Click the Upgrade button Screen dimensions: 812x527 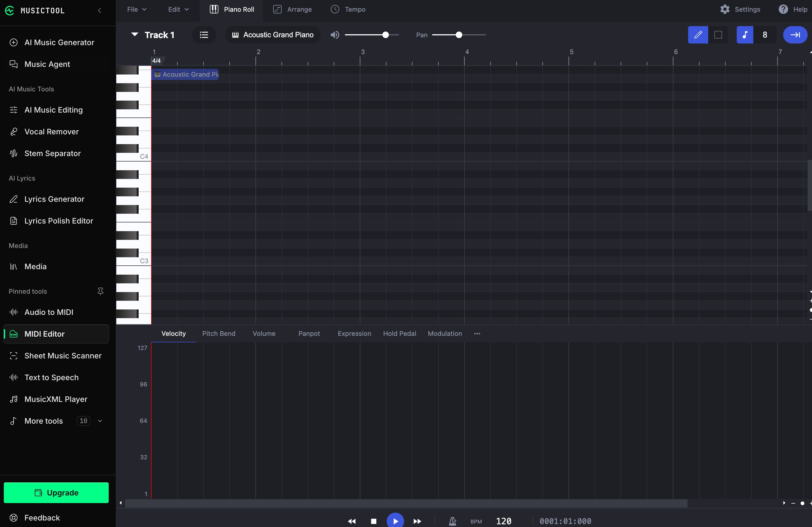pos(56,492)
